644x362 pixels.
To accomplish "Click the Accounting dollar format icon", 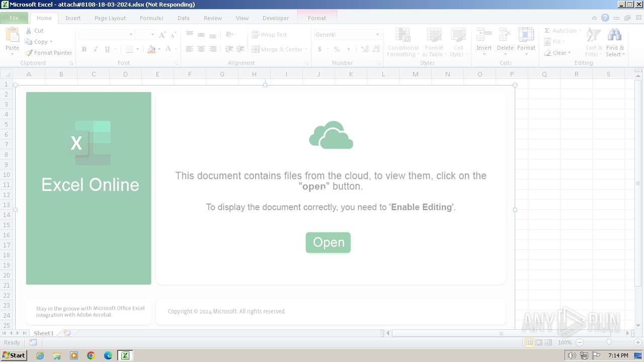I will pyautogui.click(x=319, y=49).
